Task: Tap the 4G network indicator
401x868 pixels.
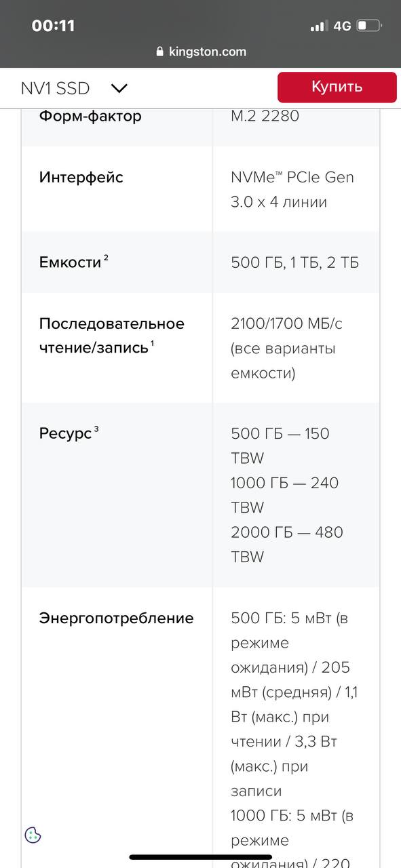Action: 342,26
